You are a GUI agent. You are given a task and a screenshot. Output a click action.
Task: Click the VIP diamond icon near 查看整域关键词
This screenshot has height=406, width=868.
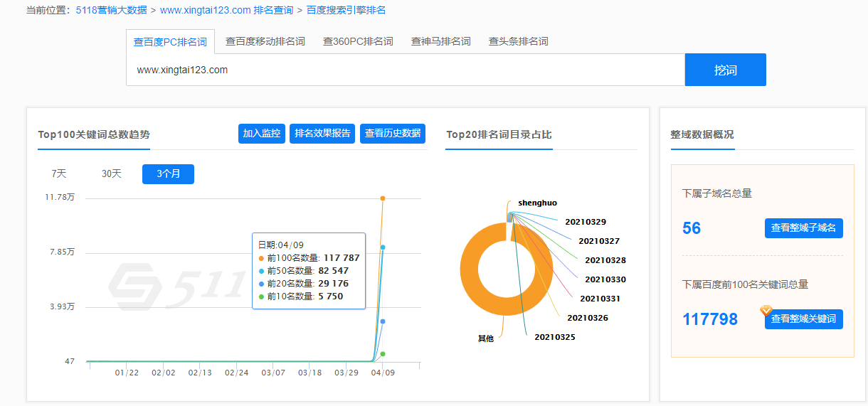point(766,311)
